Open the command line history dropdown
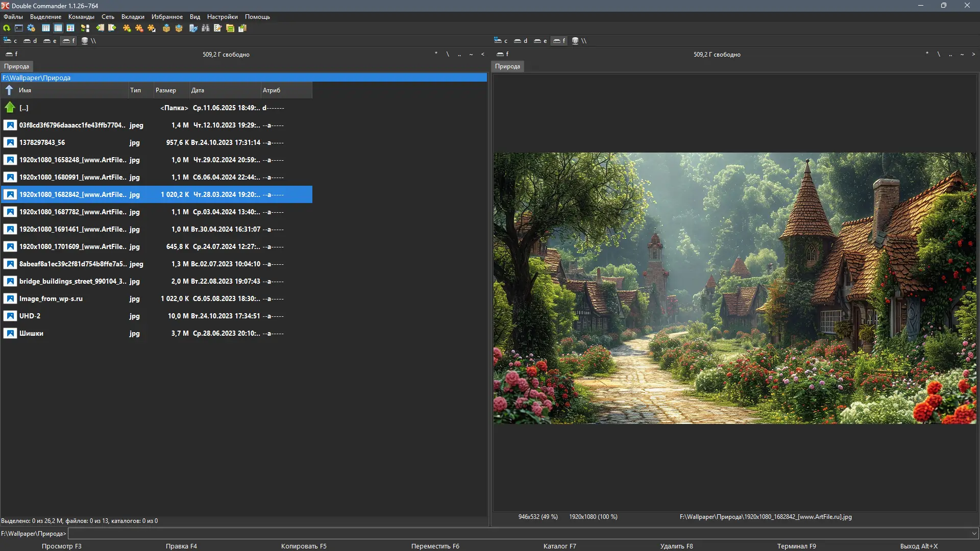The height and width of the screenshot is (551, 980). coord(974,534)
